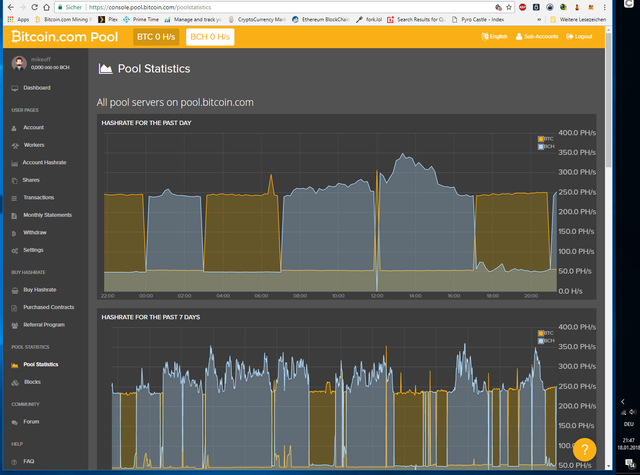
Task: Click the Account Hashrate chart icon
Action: pos(15,163)
